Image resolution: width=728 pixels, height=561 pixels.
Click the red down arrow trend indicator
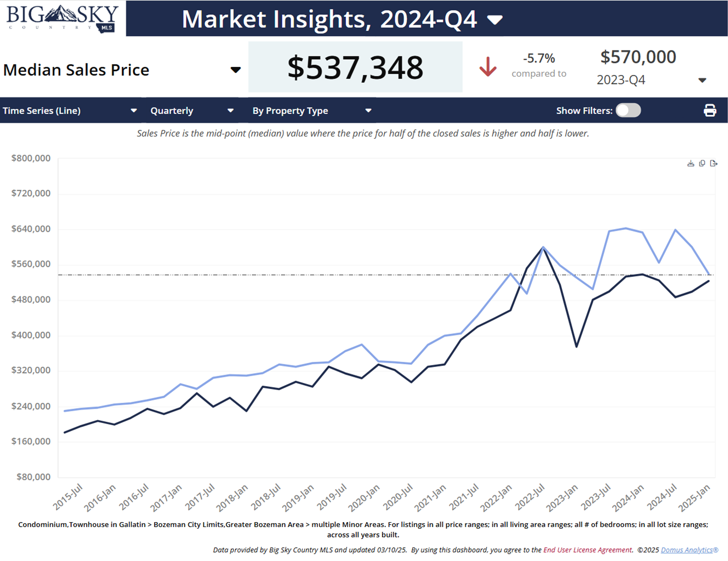(487, 67)
